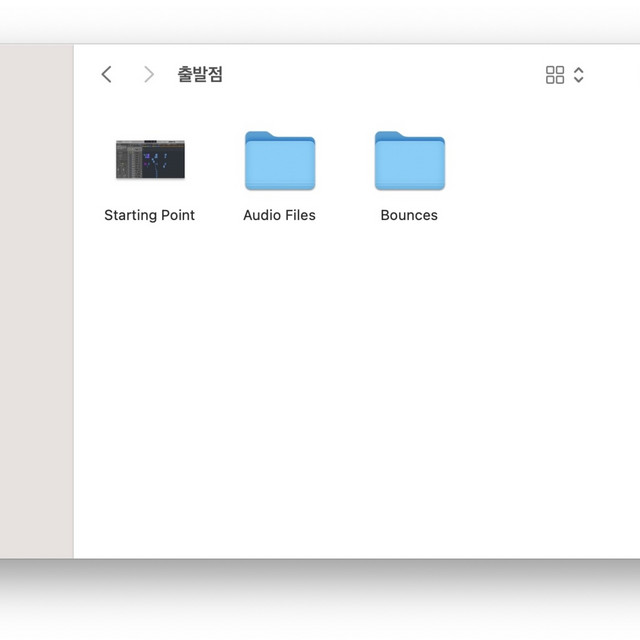Go back with the left chevron
This screenshot has width=640, height=640.
pos(107,75)
